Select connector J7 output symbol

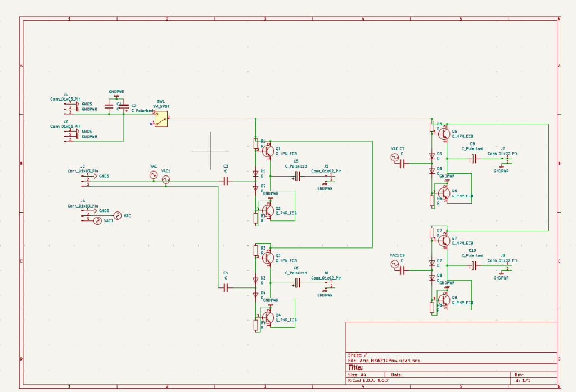click(506, 160)
